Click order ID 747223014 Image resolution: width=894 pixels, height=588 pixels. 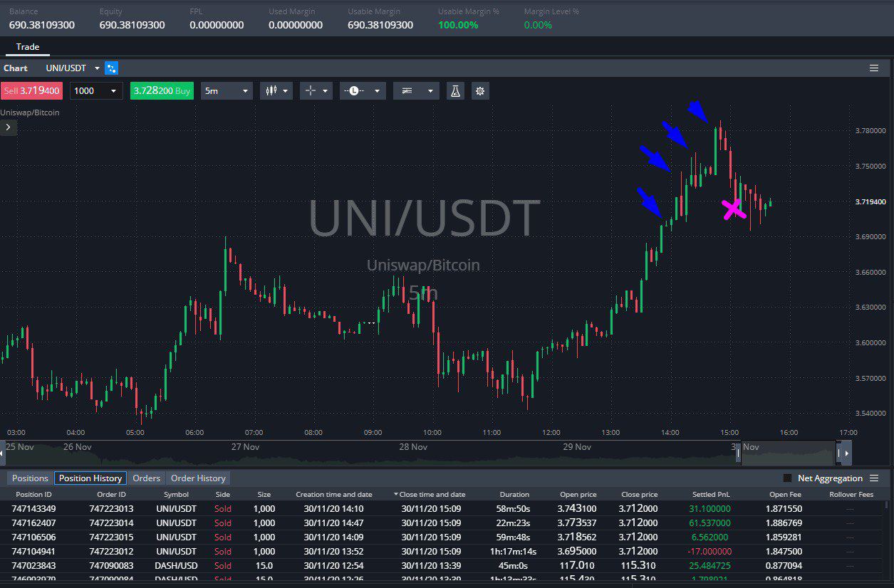tap(111, 523)
